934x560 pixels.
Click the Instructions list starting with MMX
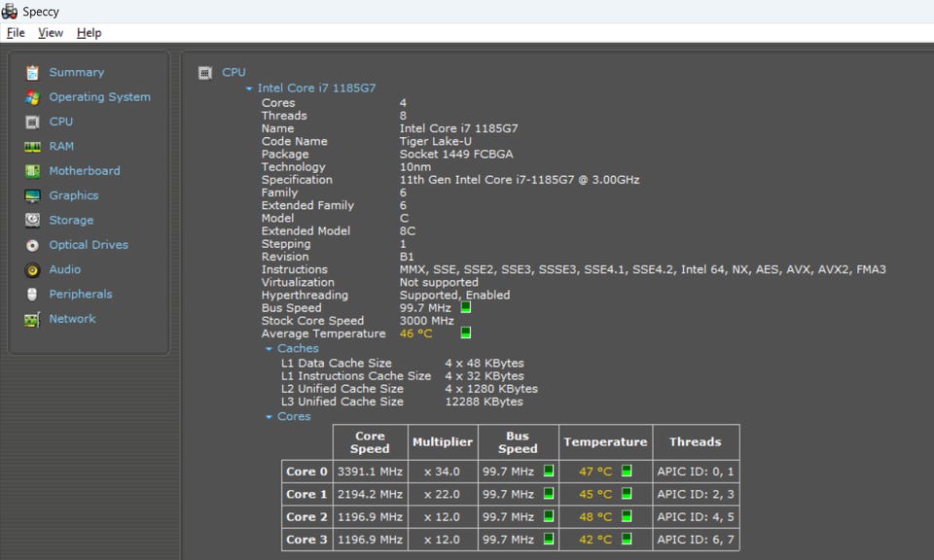(643, 269)
